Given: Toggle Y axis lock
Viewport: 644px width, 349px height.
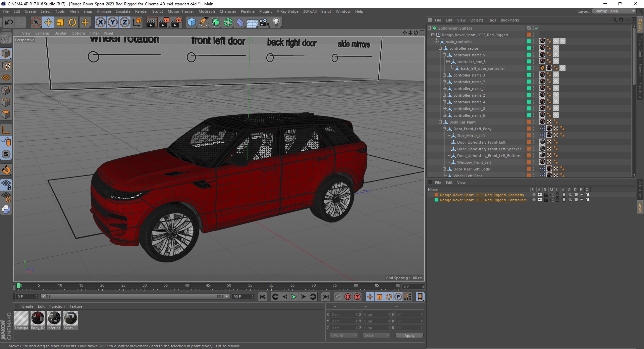Looking at the screenshot, I should 113,22.
